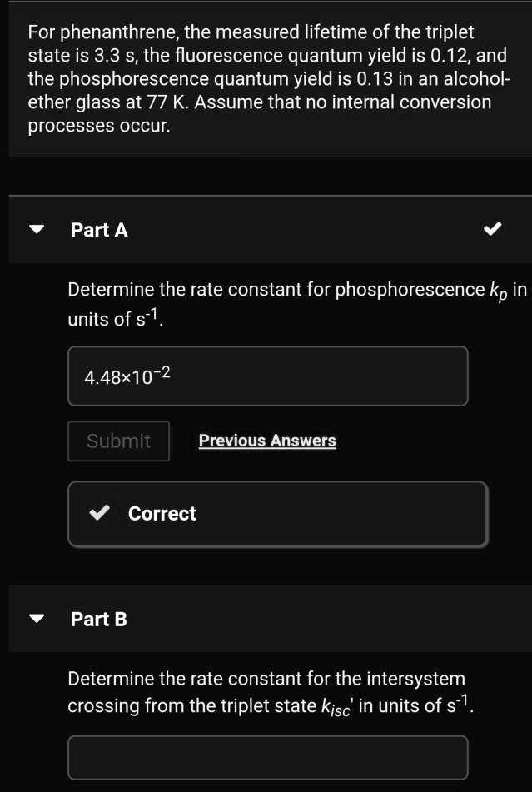Click the Part B intersystem crossing question text
The height and width of the screenshot is (792, 532).
pyautogui.click(x=266, y=692)
